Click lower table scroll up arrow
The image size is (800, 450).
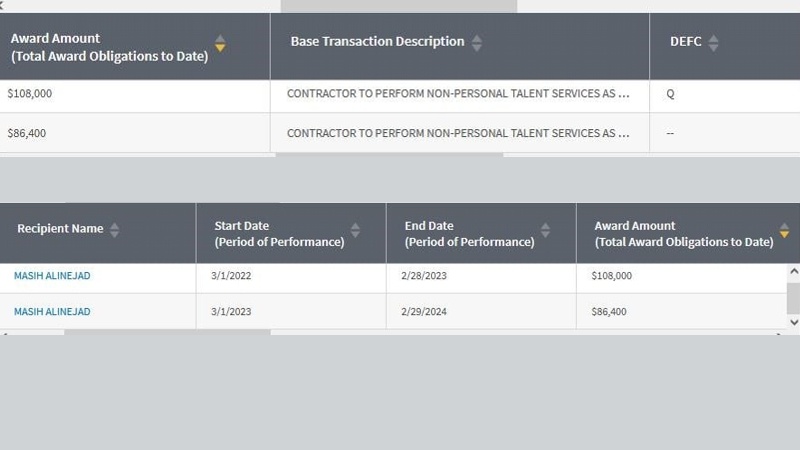794,271
